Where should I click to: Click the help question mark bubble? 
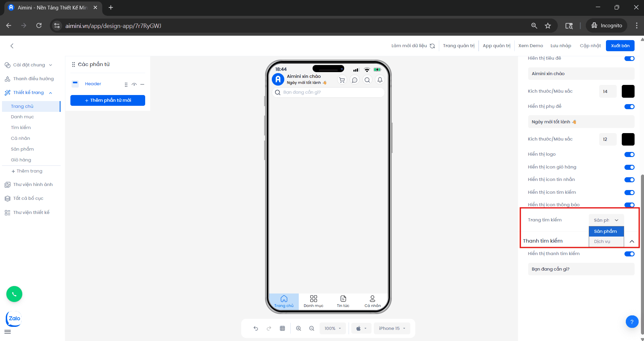click(x=632, y=321)
